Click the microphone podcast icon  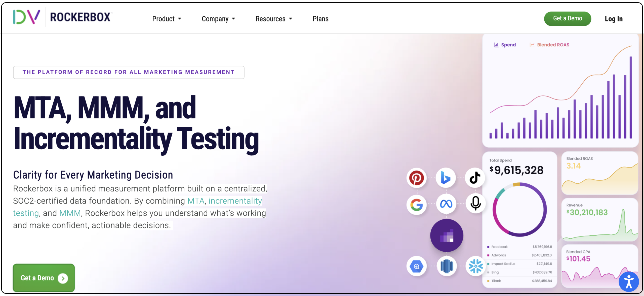pyautogui.click(x=475, y=204)
